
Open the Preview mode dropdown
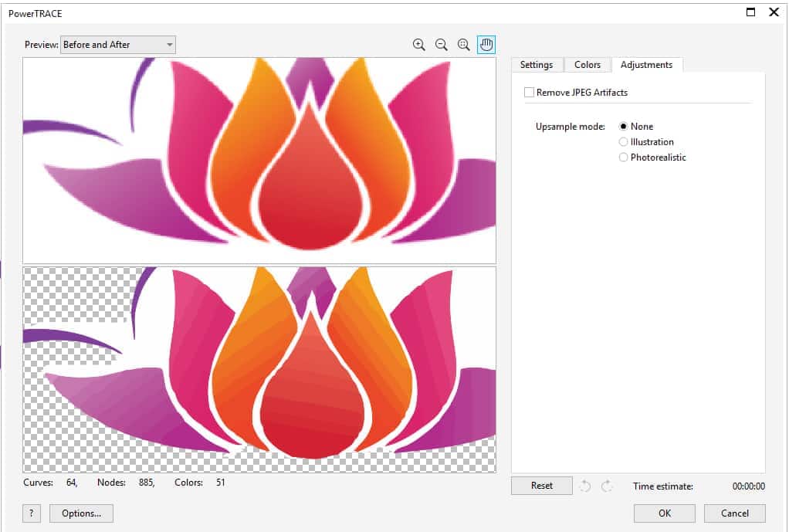click(x=118, y=45)
